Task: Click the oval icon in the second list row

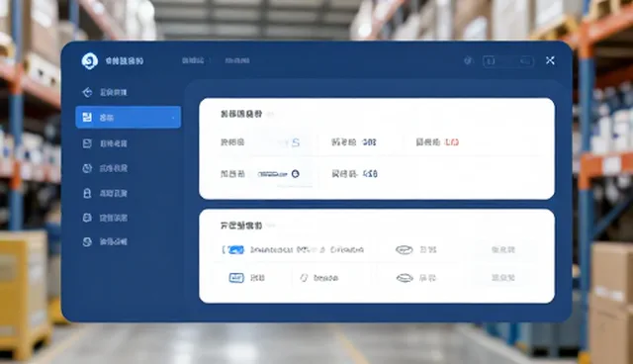Action: (x=405, y=278)
